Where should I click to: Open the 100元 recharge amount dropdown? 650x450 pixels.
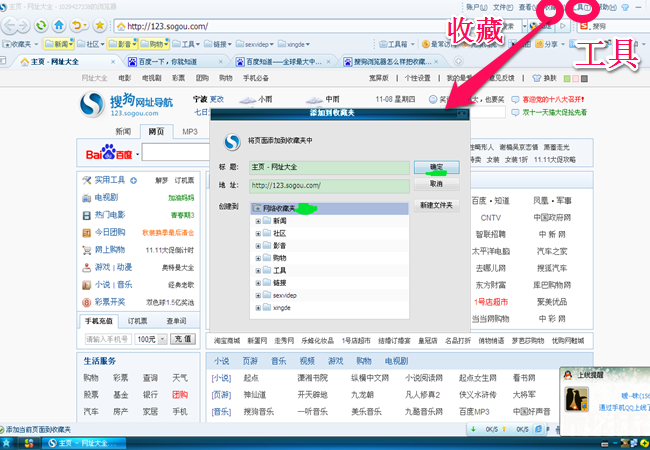point(162,339)
